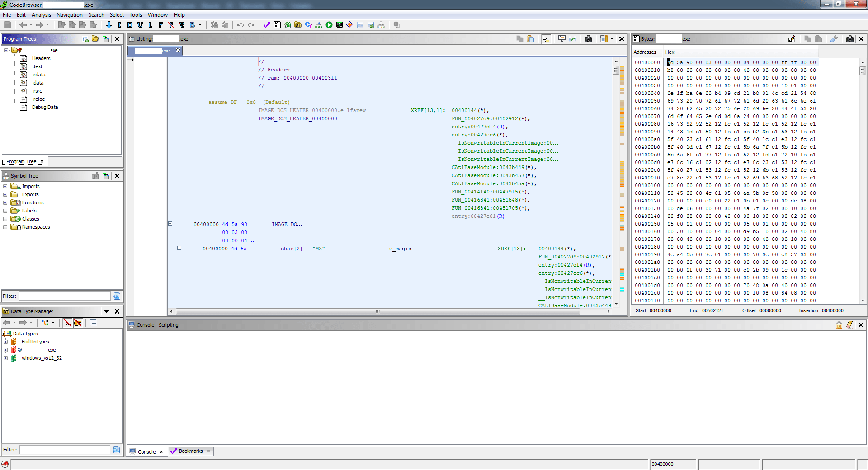Run script with green play icon
This screenshot has height=470, width=868.
(329, 25)
